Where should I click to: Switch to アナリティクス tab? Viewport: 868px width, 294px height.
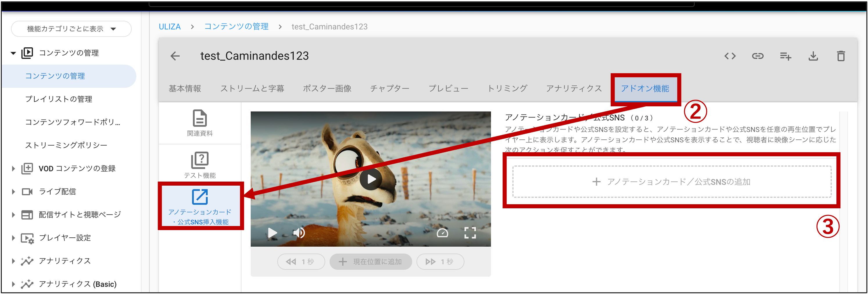pyautogui.click(x=573, y=88)
